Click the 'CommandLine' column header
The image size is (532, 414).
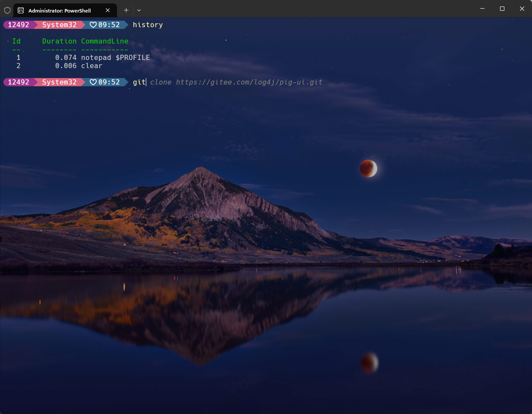coord(104,41)
